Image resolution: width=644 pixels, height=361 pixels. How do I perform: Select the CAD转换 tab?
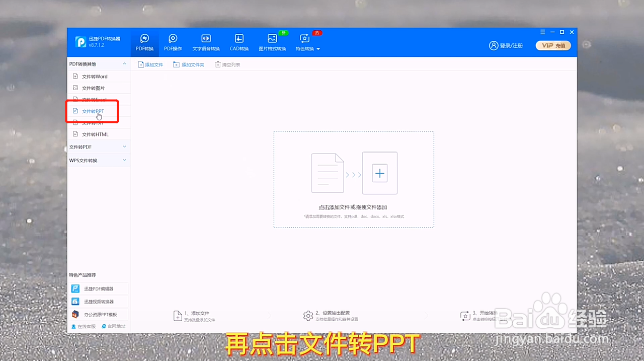point(239,43)
